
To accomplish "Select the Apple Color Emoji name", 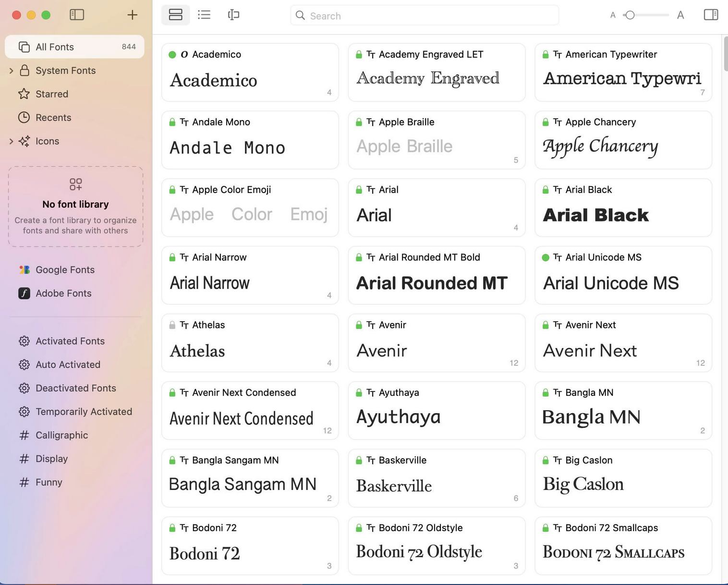I will [x=231, y=190].
